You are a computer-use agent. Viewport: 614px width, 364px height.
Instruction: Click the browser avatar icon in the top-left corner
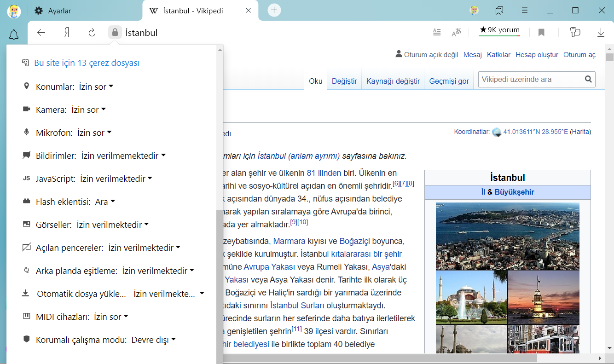pos(14,11)
